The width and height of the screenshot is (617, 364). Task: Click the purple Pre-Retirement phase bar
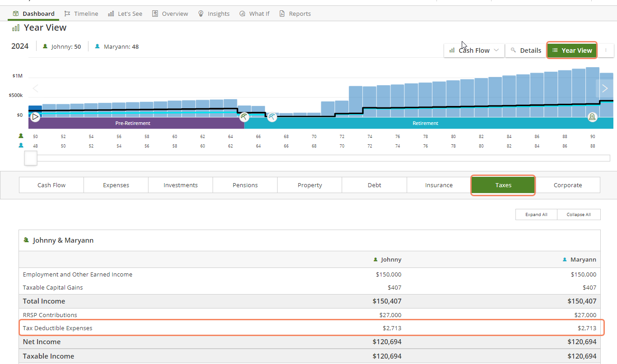133,123
